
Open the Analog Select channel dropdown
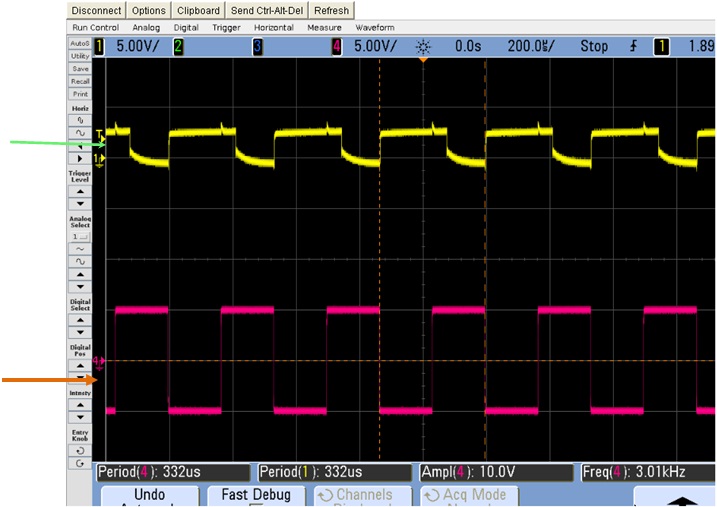[x=80, y=237]
